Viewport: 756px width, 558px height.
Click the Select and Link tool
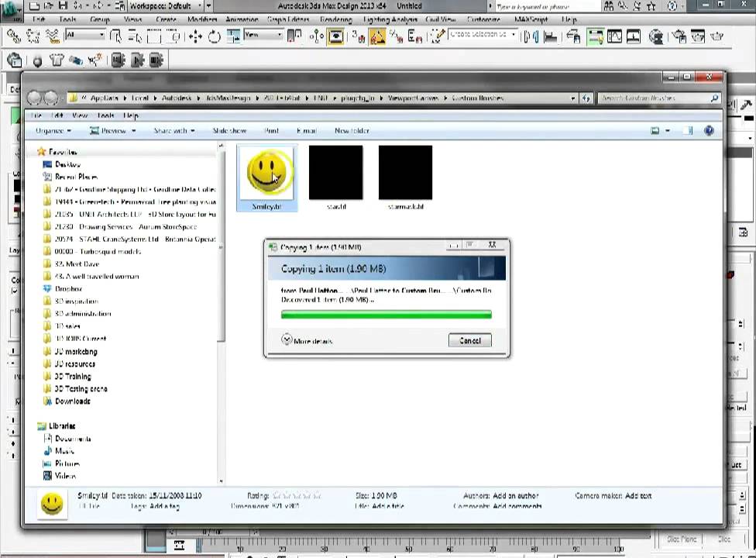(x=14, y=36)
